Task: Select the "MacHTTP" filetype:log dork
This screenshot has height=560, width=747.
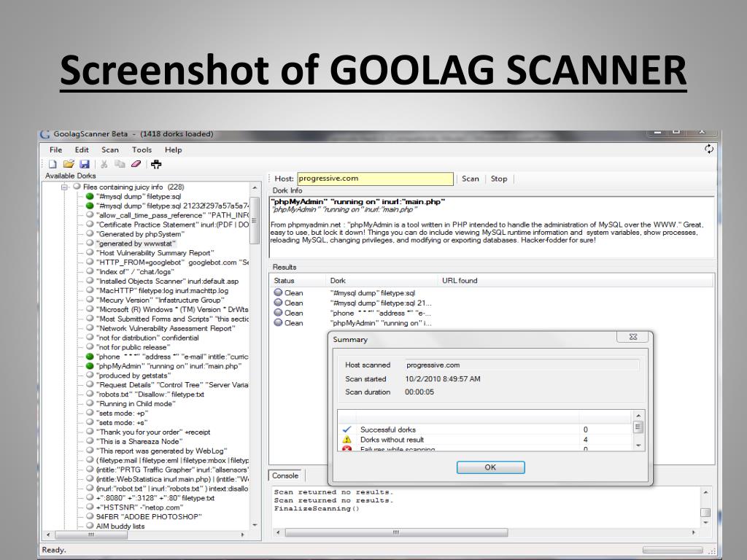Action: [x=163, y=290]
